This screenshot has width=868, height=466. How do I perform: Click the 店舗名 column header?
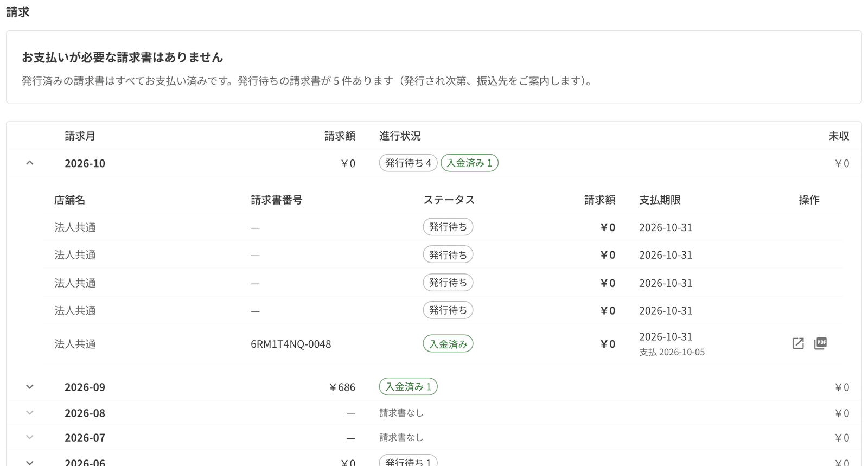69,200
